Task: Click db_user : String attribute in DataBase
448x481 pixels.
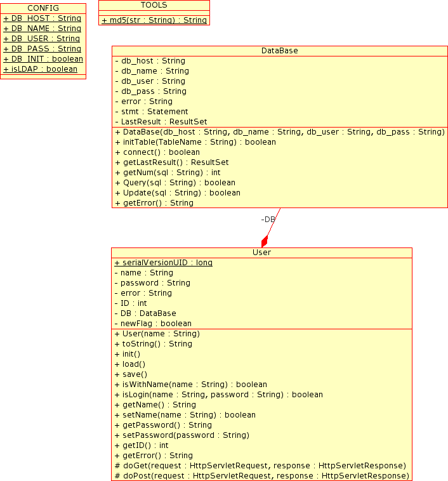Action: pyautogui.click(x=150, y=81)
